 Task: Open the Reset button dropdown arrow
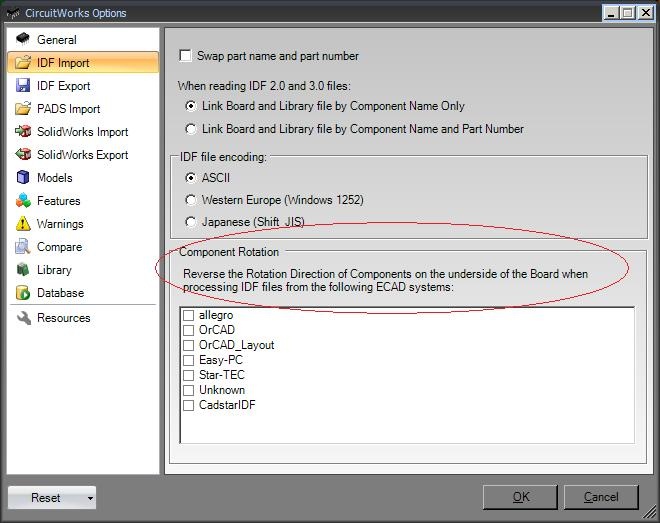tap(90, 498)
